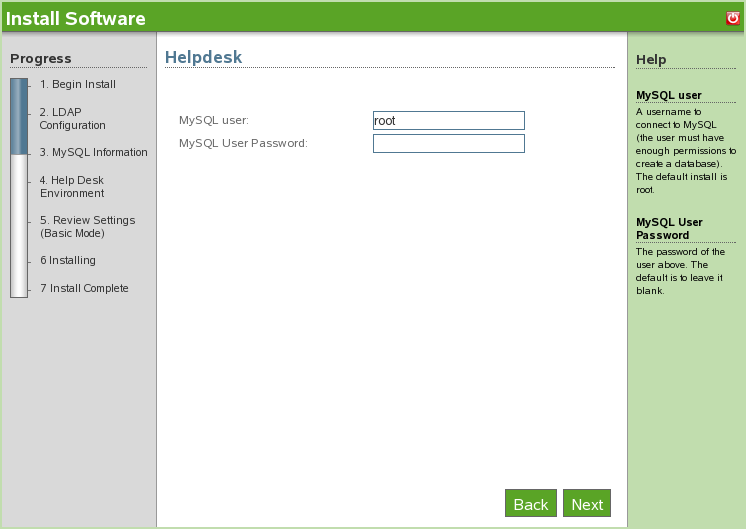Select step 3. MySQL Information

[x=93, y=152]
